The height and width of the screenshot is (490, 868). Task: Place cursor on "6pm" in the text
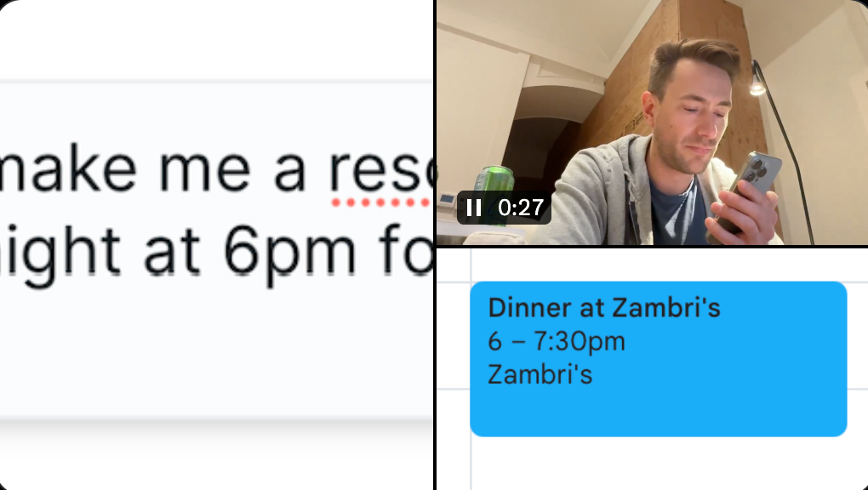(x=290, y=251)
